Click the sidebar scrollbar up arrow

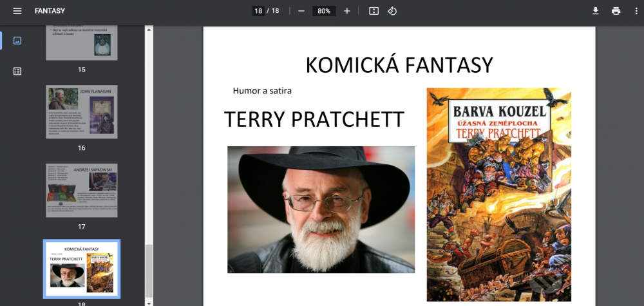point(149,30)
